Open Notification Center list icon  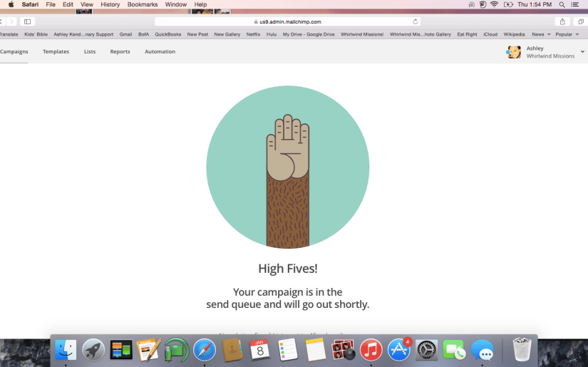click(574, 4)
